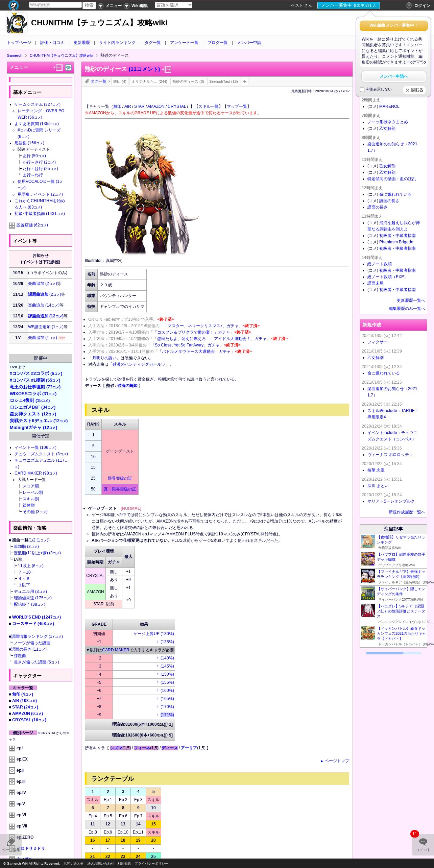This screenshot has width=434, height=868.
Task: Open the ドッカンバトル article thumbnail
Action: 368,633
